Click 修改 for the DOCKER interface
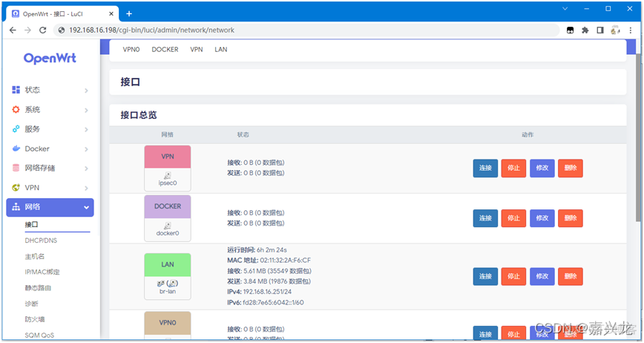This screenshot has height=343, width=644. [x=542, y=218]
